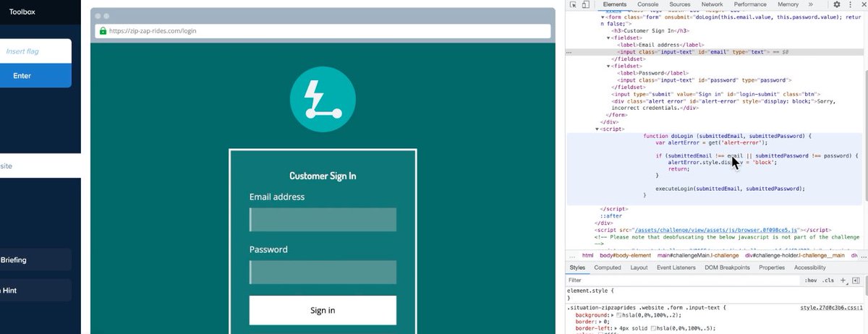Screen dimensions: 868x334
Task: Collapse the second fieldset with Password label
Action: click(609, 66)
